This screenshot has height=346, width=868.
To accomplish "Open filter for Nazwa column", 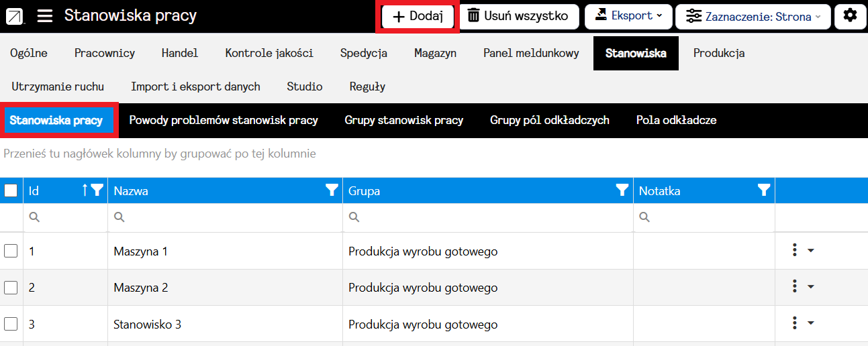I will pos(331,190).
